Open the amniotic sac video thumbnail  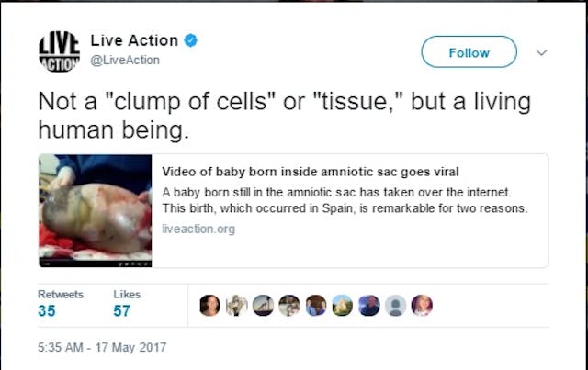(x=96, y=210)
